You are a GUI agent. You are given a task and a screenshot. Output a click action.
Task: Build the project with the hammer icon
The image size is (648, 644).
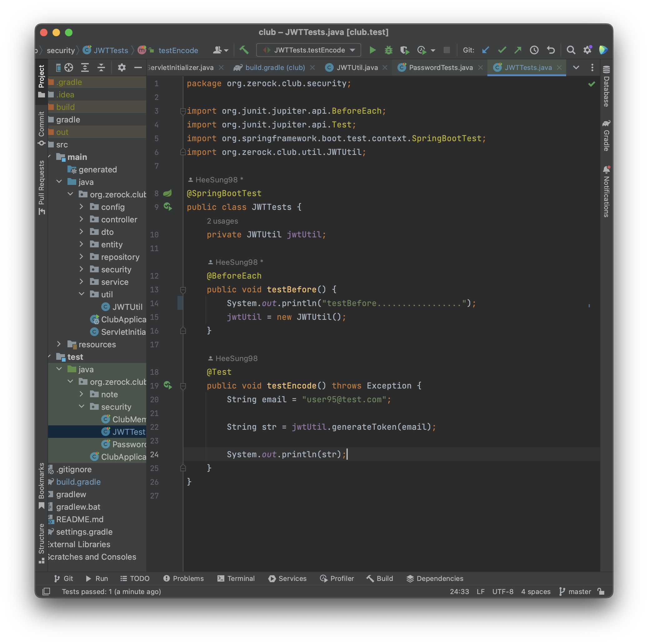(x=244, y=50)
